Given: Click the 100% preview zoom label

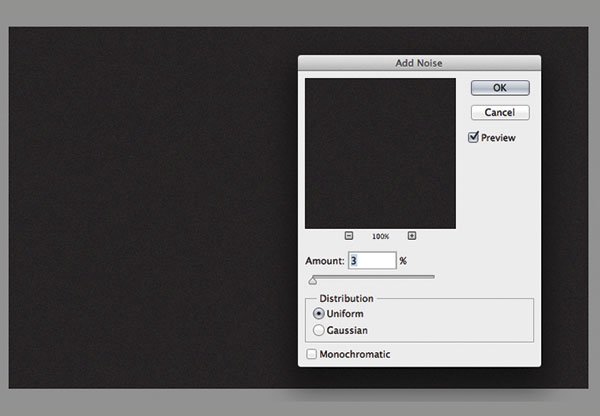Looking at the screenshot, I should (380, 237).
